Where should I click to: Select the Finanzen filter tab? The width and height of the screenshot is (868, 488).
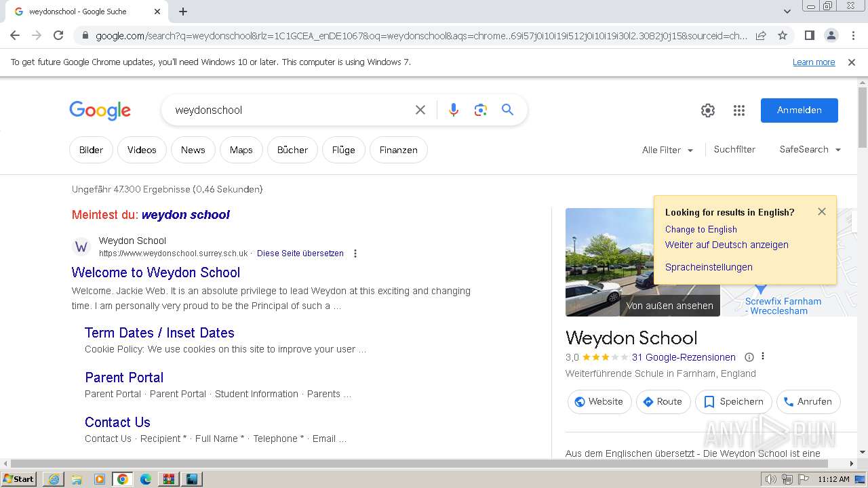pos(398,150)
